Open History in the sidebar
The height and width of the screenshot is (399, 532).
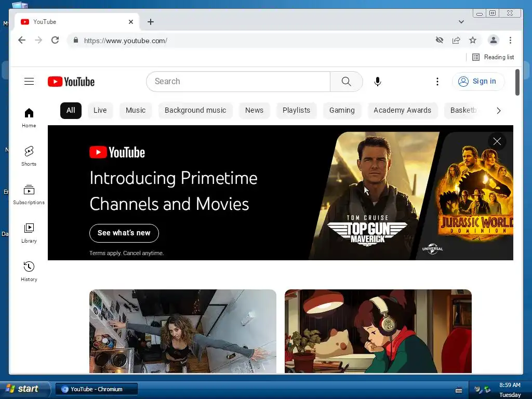[29, 271]
